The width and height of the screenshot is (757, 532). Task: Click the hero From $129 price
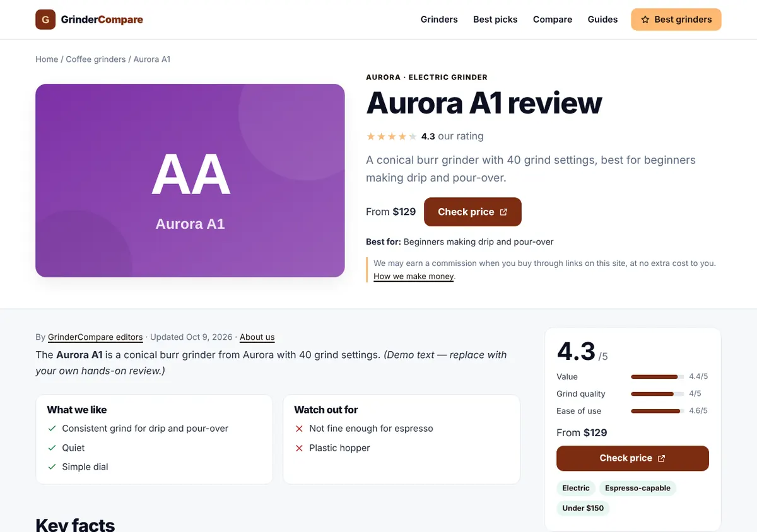point(391,212)
